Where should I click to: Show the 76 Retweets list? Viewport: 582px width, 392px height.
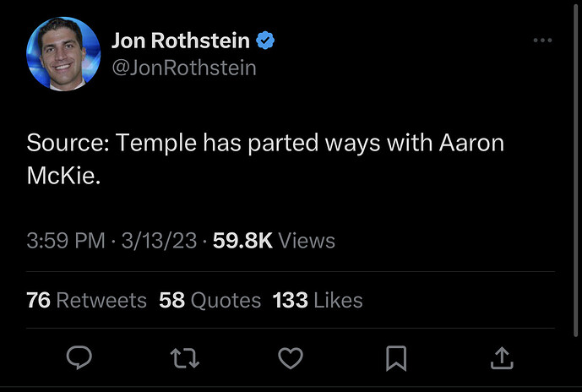click(x=86, y=300)
